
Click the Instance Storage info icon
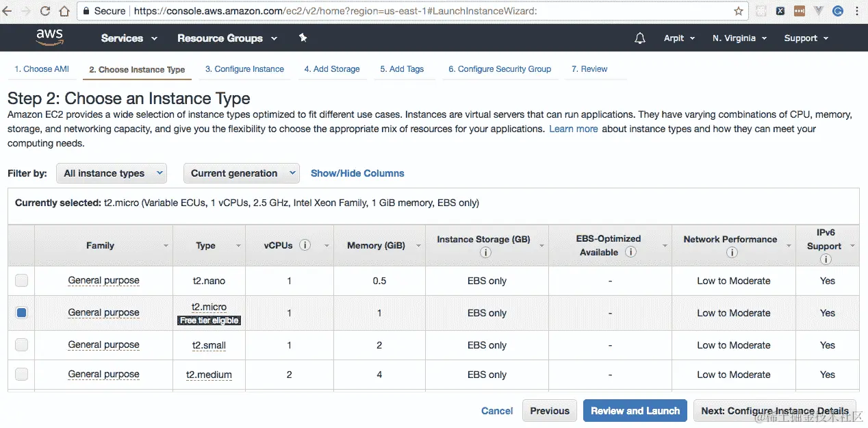pos(486,253)
